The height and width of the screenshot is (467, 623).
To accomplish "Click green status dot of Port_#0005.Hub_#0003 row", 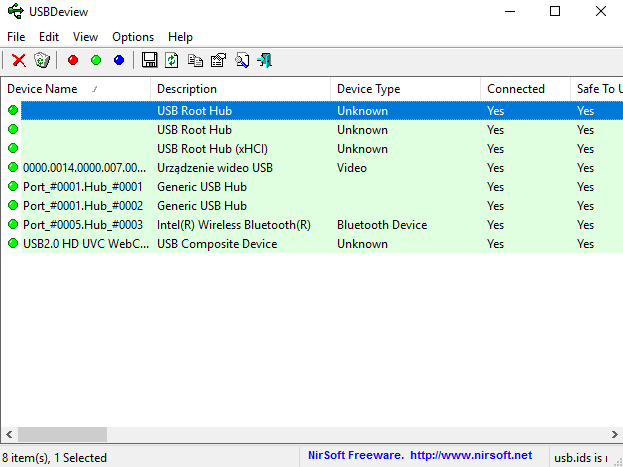I will click(13, 225).
